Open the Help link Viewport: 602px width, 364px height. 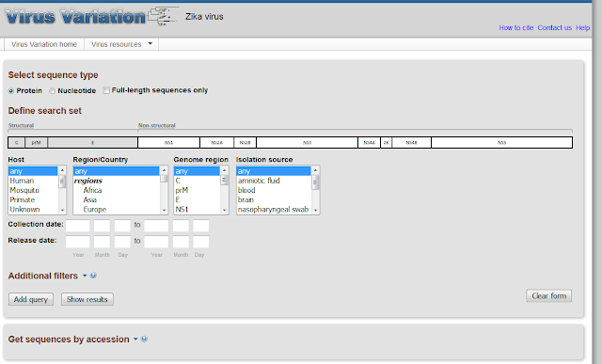point(582,27)
